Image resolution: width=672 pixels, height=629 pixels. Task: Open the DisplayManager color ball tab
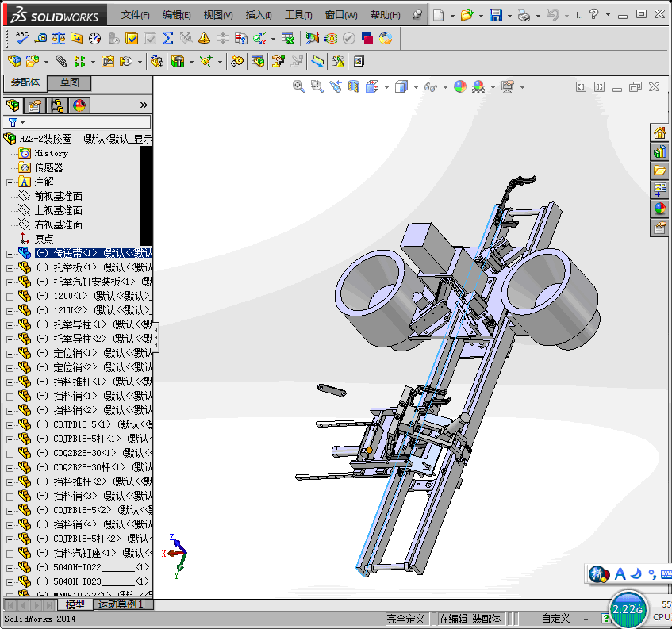[x=79, y=105]
